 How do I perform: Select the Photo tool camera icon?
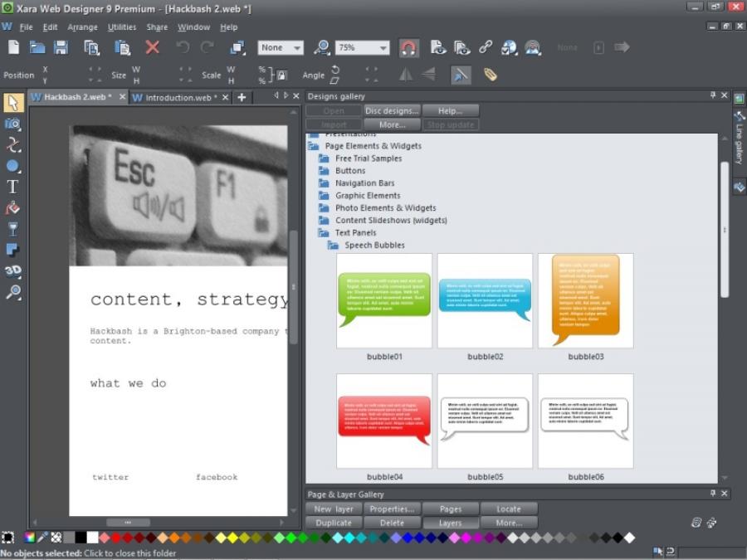pos(12,124)
